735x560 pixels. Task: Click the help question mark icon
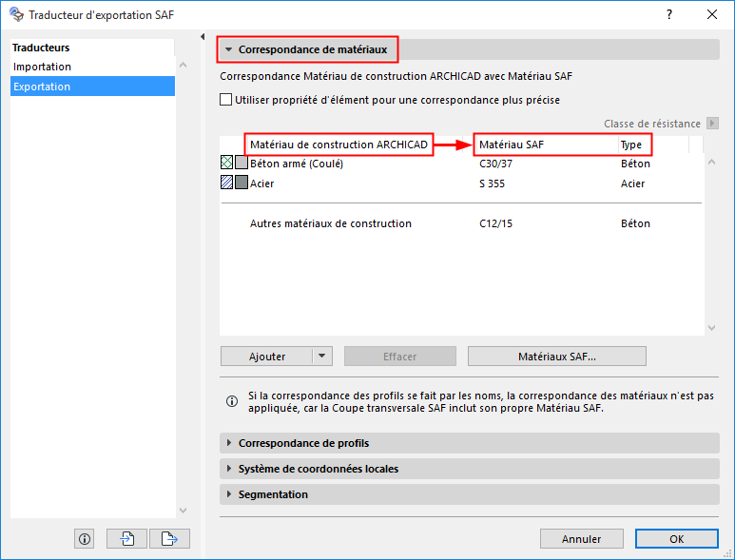click(669, 15)
